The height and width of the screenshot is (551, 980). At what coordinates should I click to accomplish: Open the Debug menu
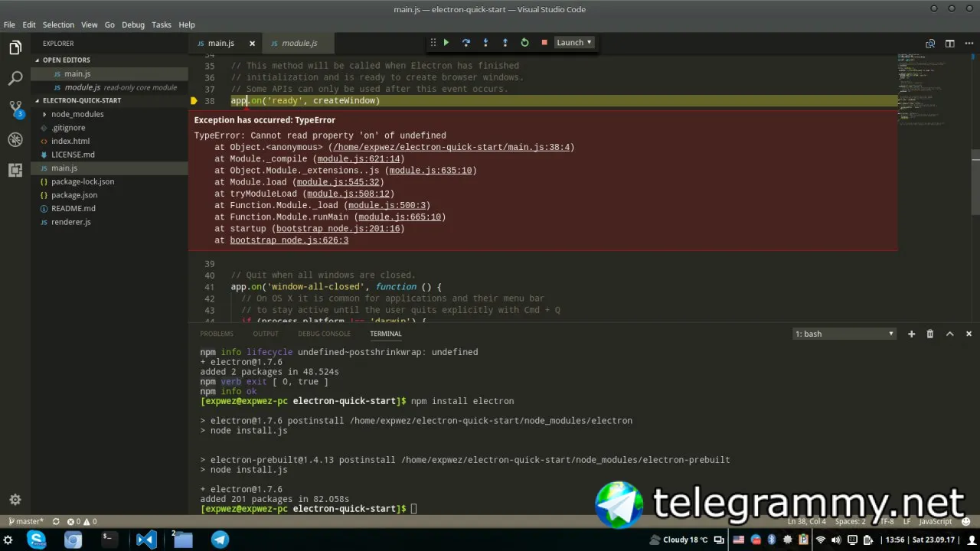tap(133, 24)
